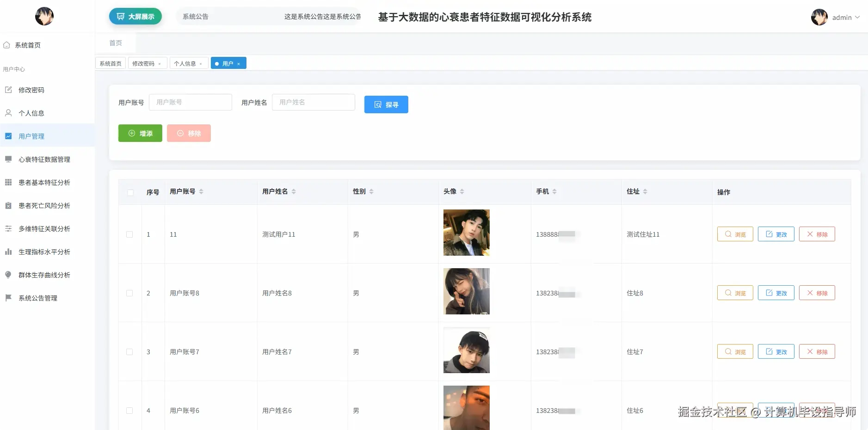
Task: Sort table by 用户账号 column arrows
Action: point(201,191)
